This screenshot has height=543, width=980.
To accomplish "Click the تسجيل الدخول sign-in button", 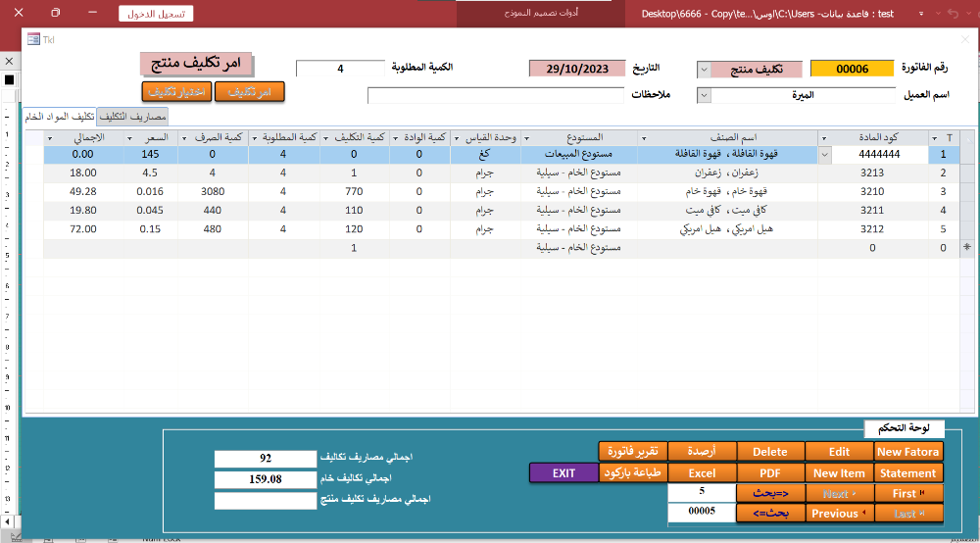I will [156, 14].
